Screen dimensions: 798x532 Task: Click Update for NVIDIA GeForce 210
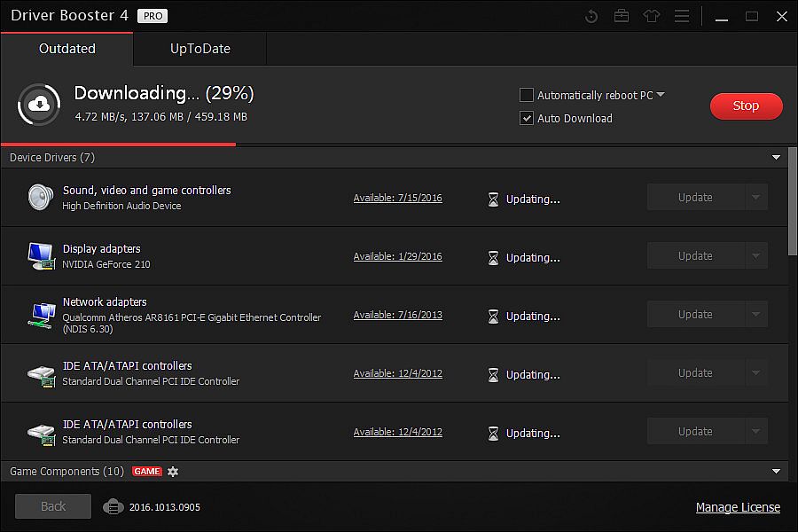pos(696,255)
